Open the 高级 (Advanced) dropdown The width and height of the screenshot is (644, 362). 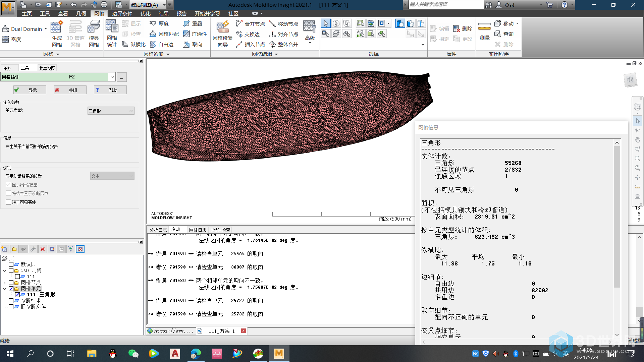click(310, 32)
